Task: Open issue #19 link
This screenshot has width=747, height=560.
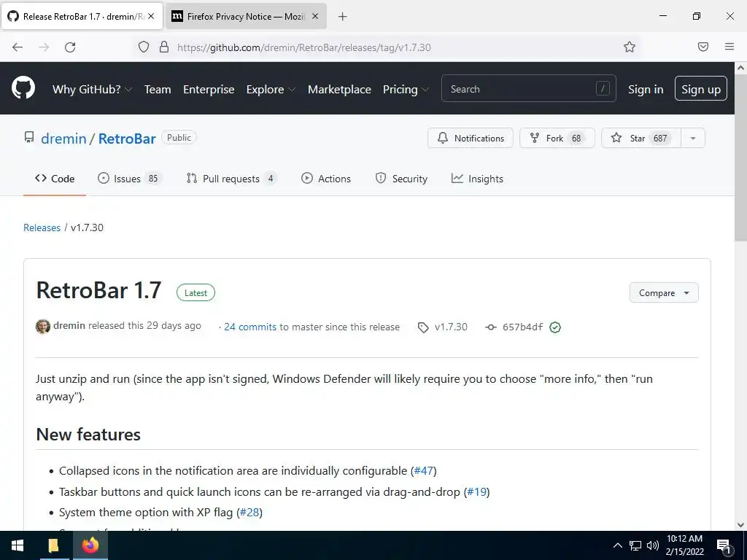Action: click(x=477, y=492)
